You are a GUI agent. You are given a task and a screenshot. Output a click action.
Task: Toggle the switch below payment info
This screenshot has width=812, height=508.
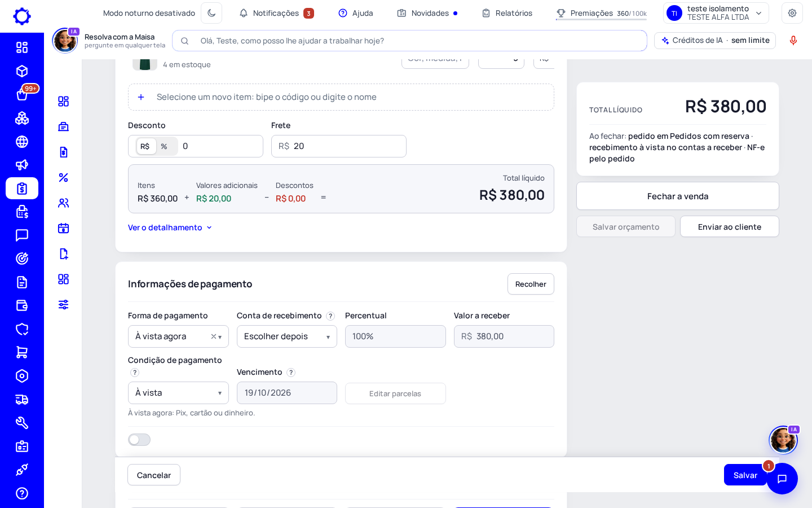point(139,440)
